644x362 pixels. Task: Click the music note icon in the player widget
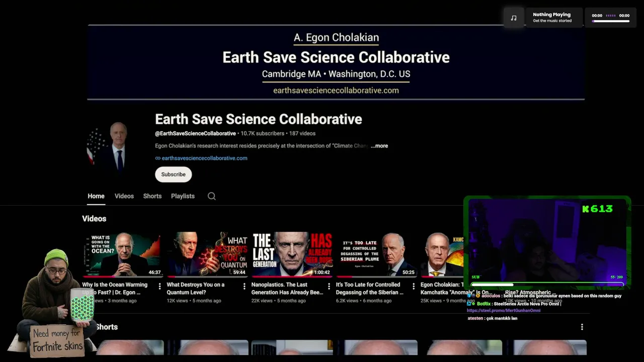pyautogui.click(x=514, y=18)
